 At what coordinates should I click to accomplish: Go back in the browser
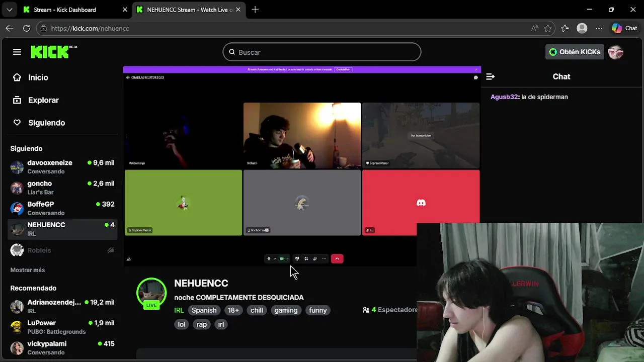(10, 28)
